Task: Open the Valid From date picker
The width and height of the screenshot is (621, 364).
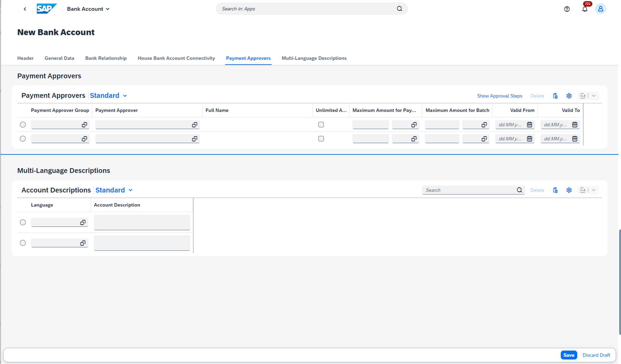Action: coord(530,124)
